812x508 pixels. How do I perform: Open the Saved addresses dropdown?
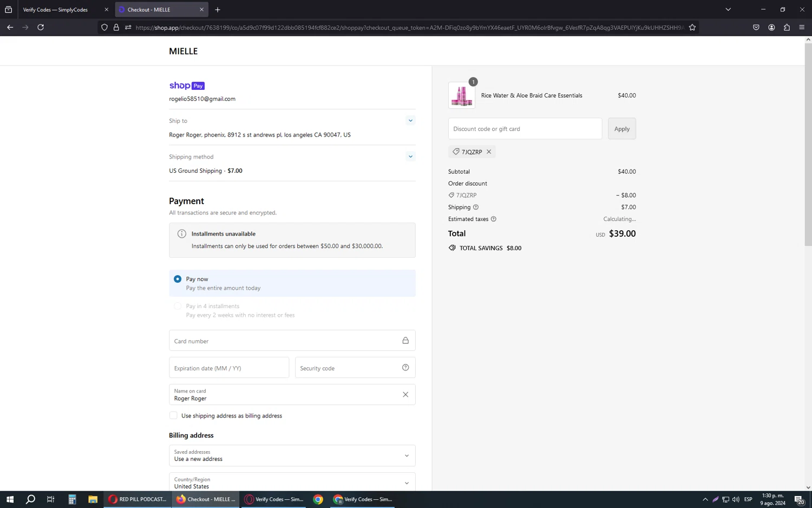pyautogui.click(x=292, y=455)
